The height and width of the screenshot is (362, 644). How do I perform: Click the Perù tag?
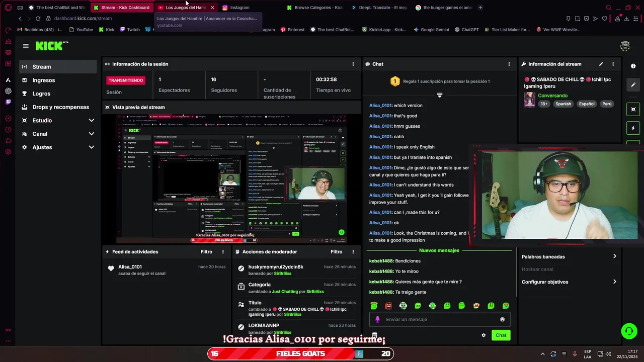(607, 104)
